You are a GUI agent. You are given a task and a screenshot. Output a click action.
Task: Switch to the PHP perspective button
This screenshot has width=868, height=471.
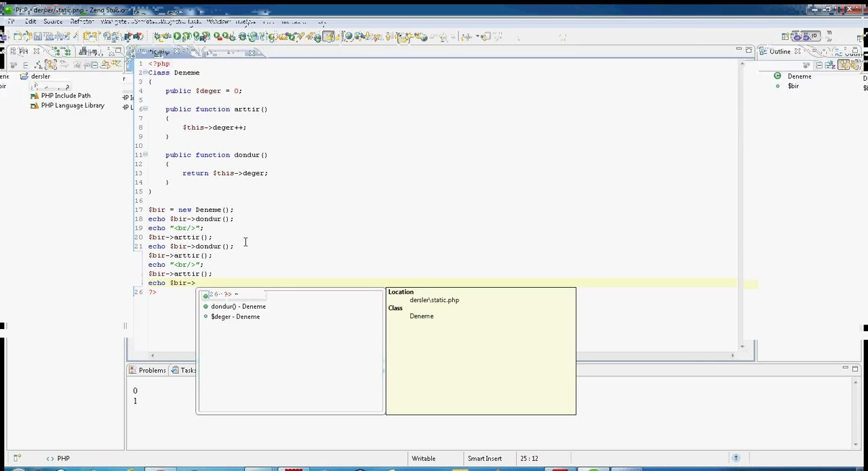tap(806, 37)
